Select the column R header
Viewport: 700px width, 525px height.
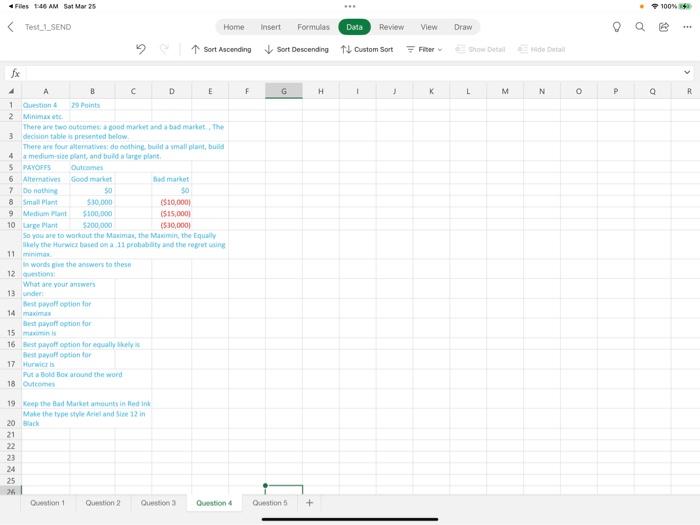click(x=689, y=91)
